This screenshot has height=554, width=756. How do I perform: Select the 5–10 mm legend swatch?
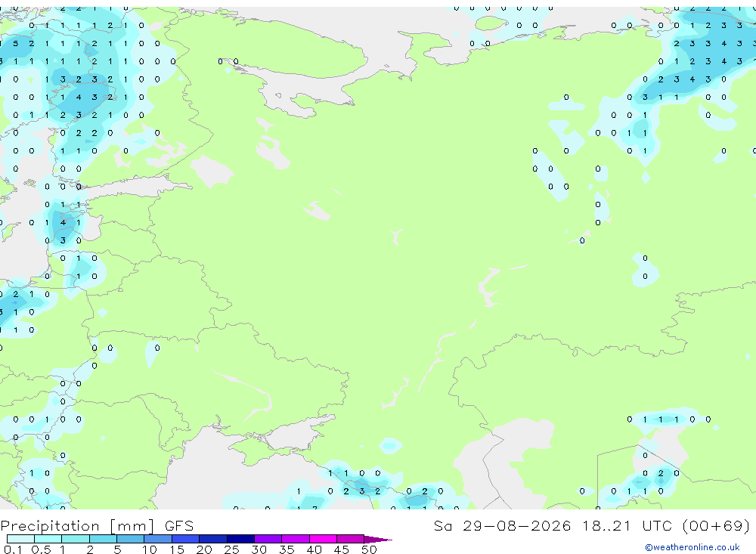pos(130,539)
